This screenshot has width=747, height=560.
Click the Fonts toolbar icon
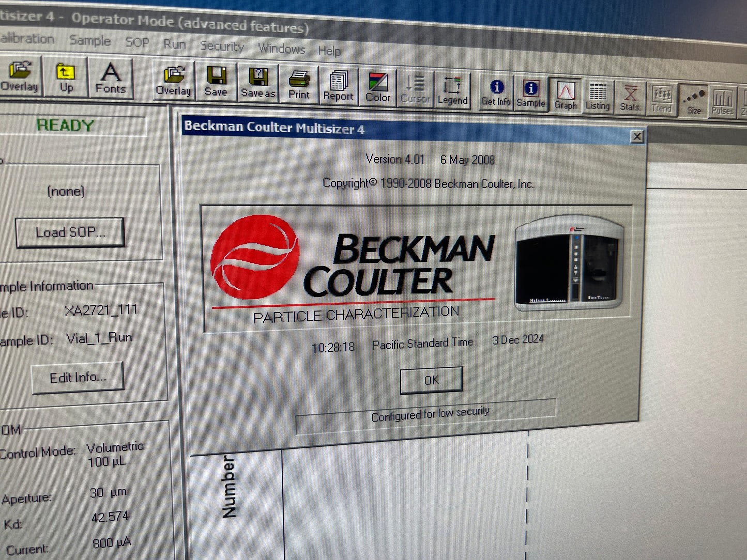click(111, 79)
